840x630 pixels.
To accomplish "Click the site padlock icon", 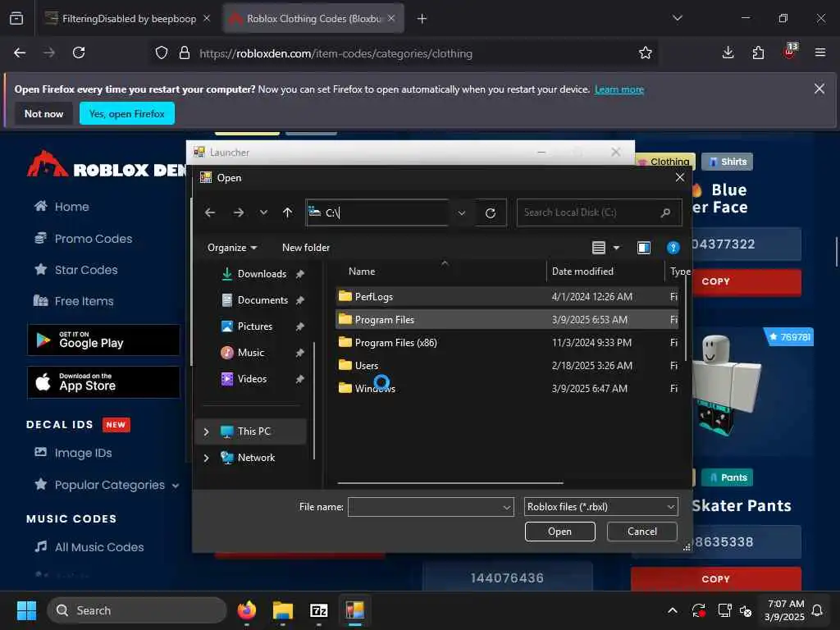I will pyautogui.click(x=185, y=52).
